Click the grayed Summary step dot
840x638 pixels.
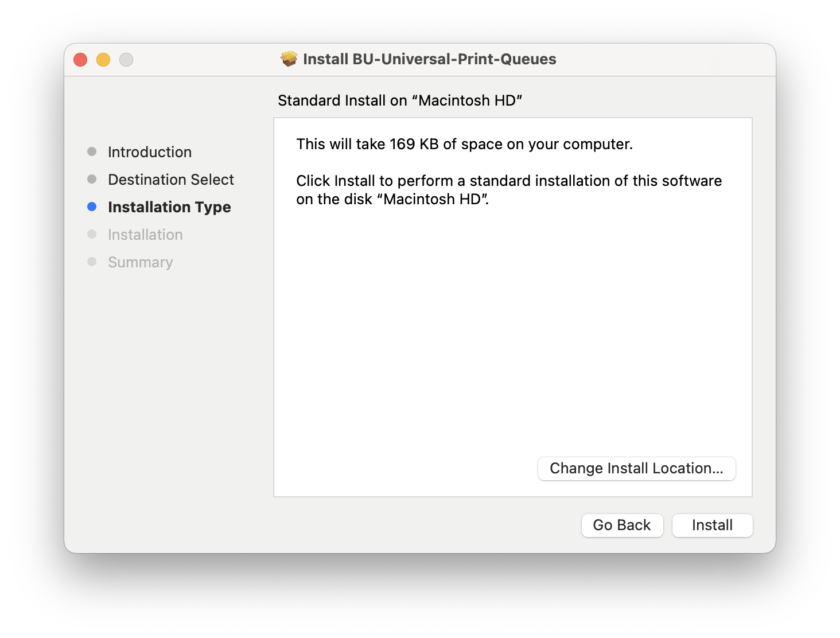tap(92, 262)
